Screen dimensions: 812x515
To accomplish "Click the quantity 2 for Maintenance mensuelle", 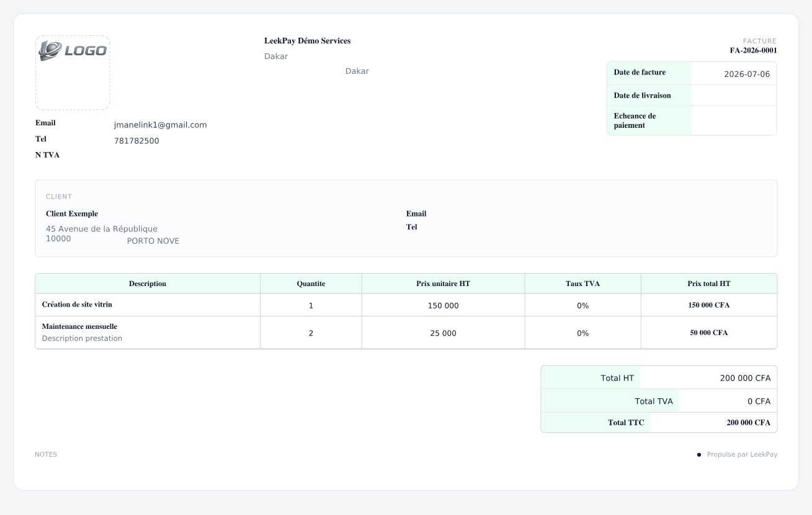I will (x=311, y=333).
